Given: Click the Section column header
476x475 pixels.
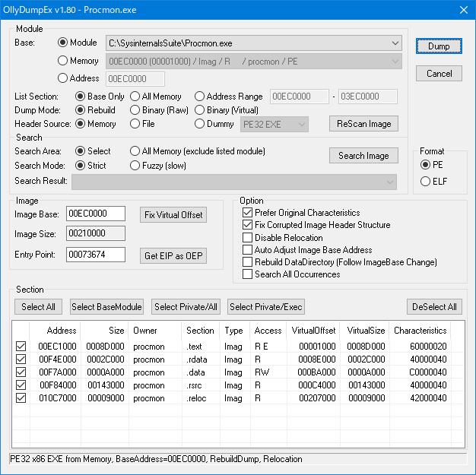Looking at the screenshot, I should 201,331.
